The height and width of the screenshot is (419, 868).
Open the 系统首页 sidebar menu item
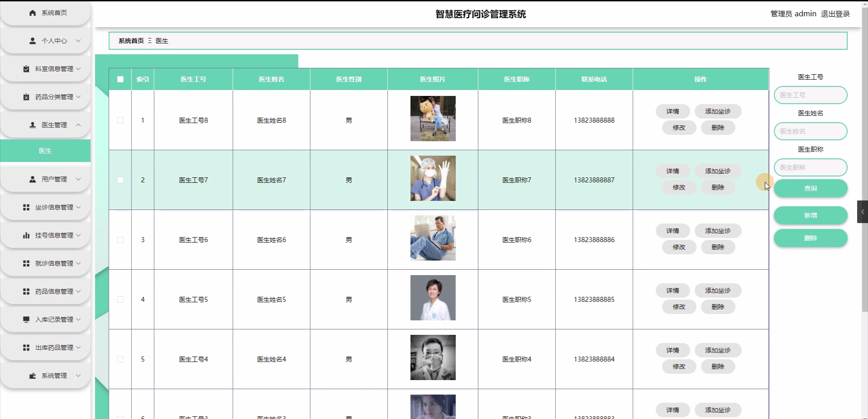[45, 13]
